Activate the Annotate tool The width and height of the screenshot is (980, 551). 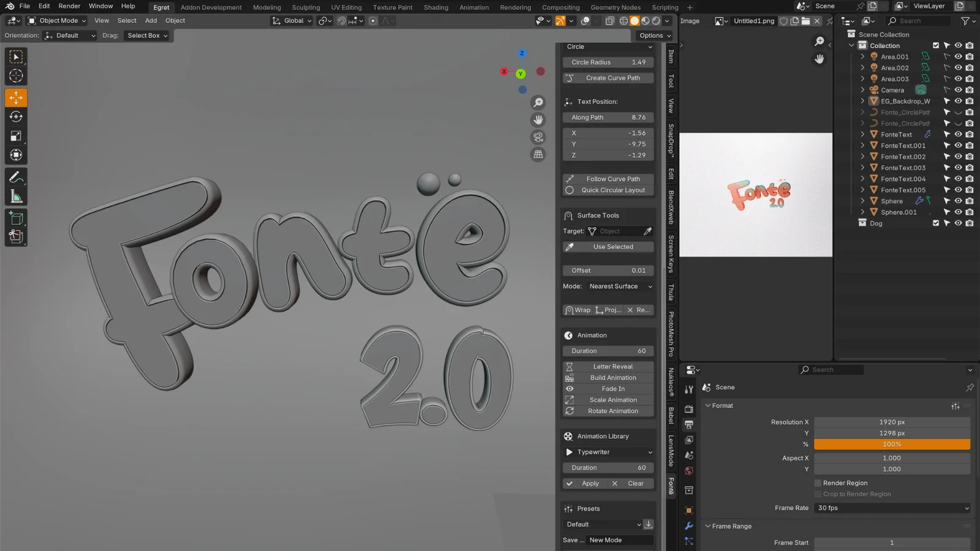16,177
